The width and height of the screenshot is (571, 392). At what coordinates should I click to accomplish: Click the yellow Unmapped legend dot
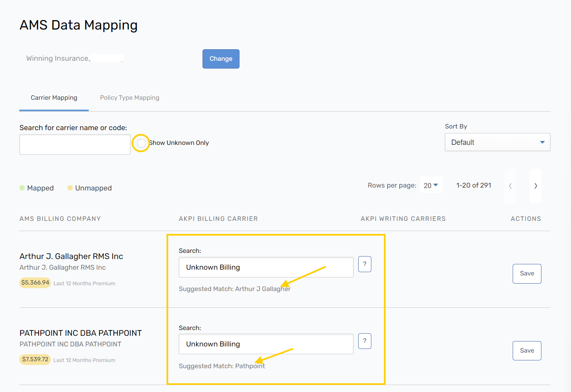pos(70,188)
